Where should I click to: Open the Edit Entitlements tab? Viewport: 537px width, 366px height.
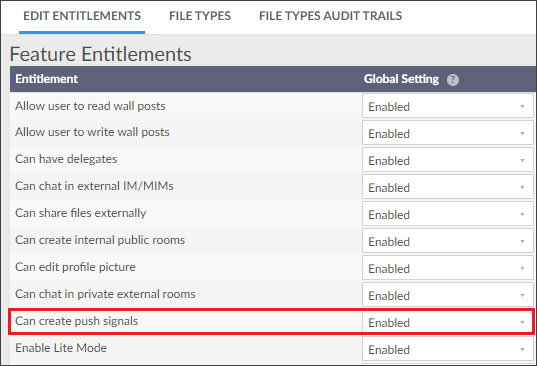[82, 16]
